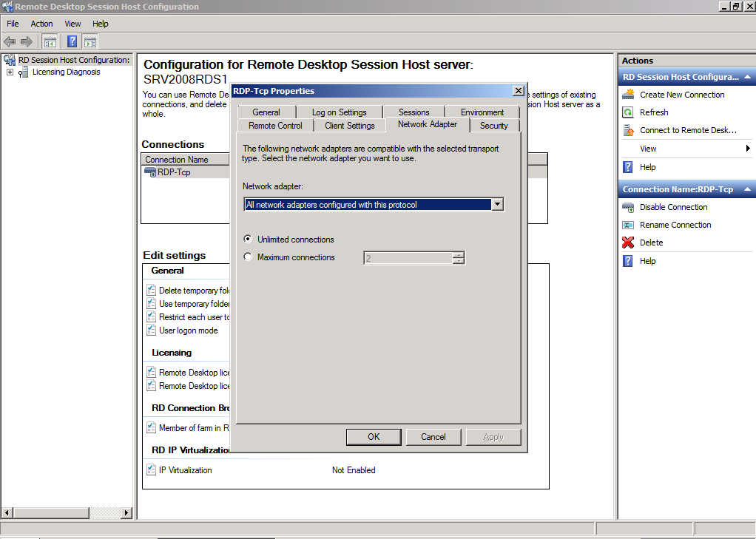
Task: Click the Create New Connection icon
Action: [628, 95]
